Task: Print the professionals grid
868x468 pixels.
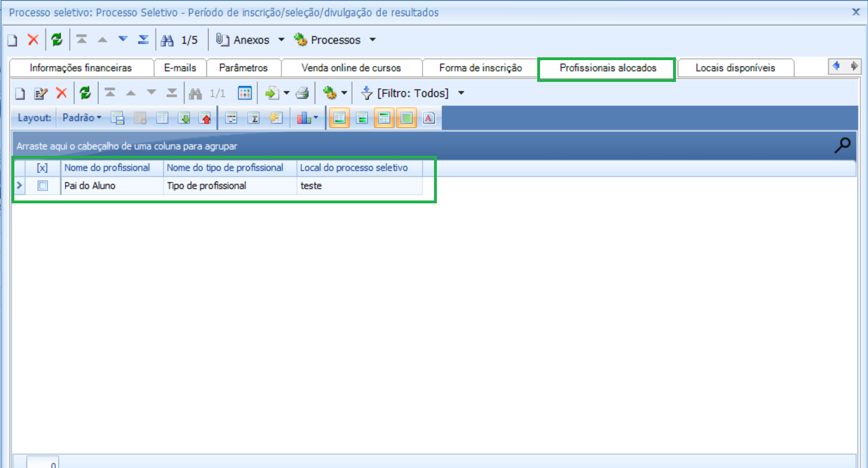Action: (x=303, y=93)
